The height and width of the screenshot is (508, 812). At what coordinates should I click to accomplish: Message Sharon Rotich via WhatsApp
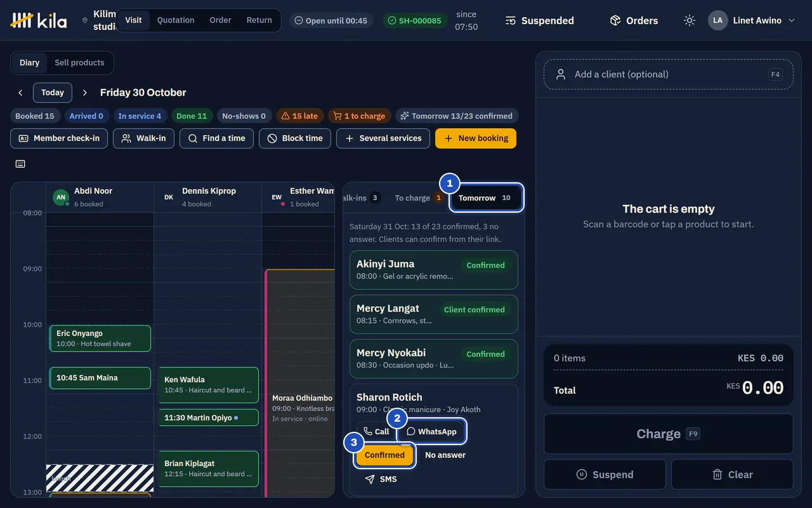tap(431, 431)
